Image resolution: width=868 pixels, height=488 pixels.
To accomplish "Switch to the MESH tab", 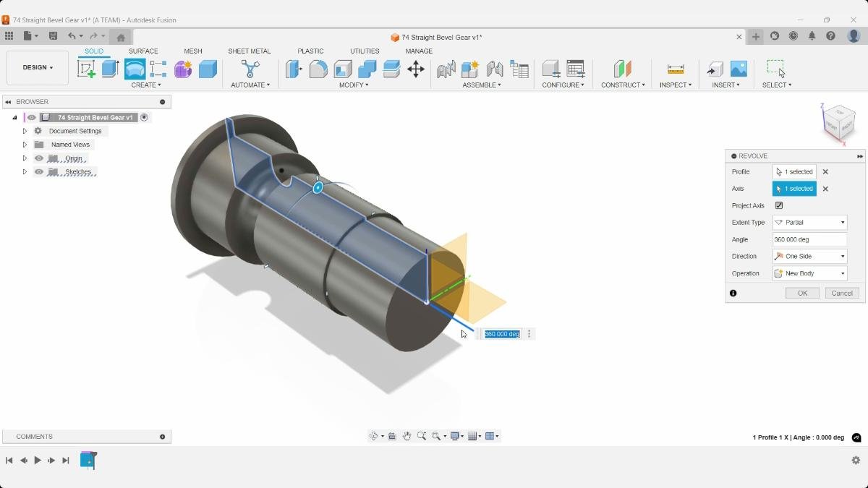I will coord(193,51).
